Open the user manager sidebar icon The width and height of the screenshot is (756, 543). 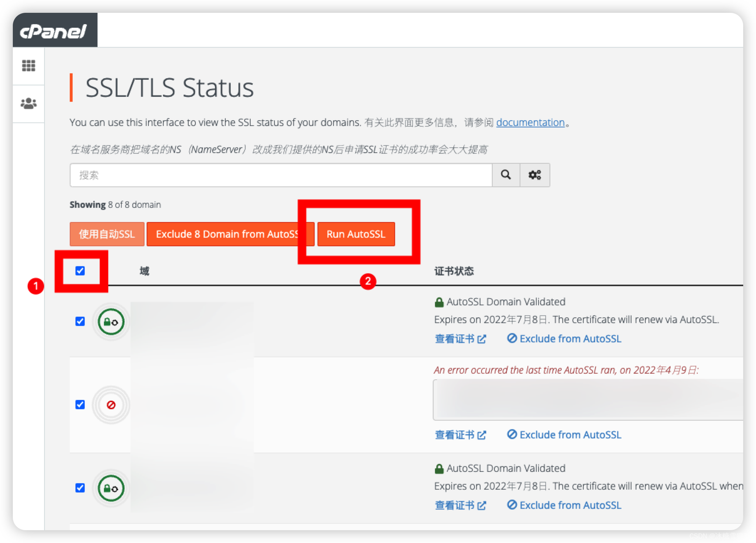[x=28, y=104]
